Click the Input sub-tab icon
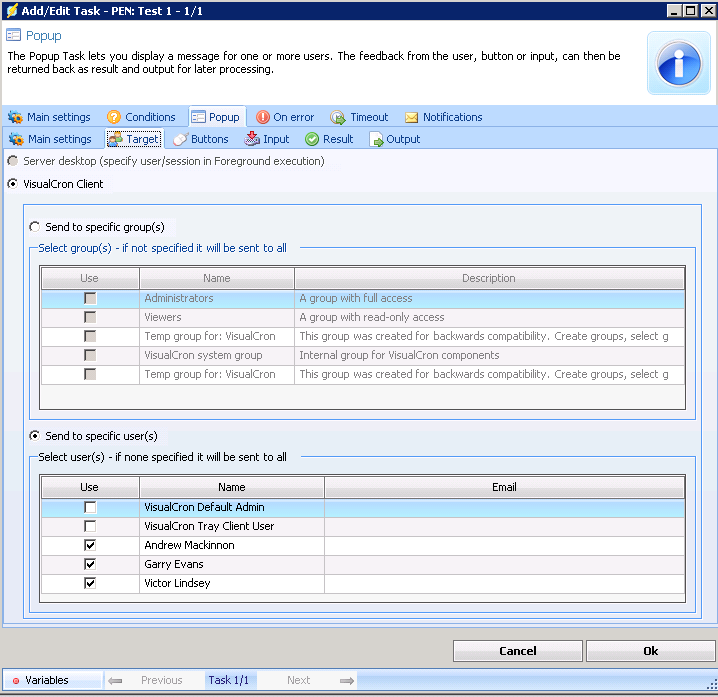The height and width of the screenshot is (697, 718). tap(252, 139)
